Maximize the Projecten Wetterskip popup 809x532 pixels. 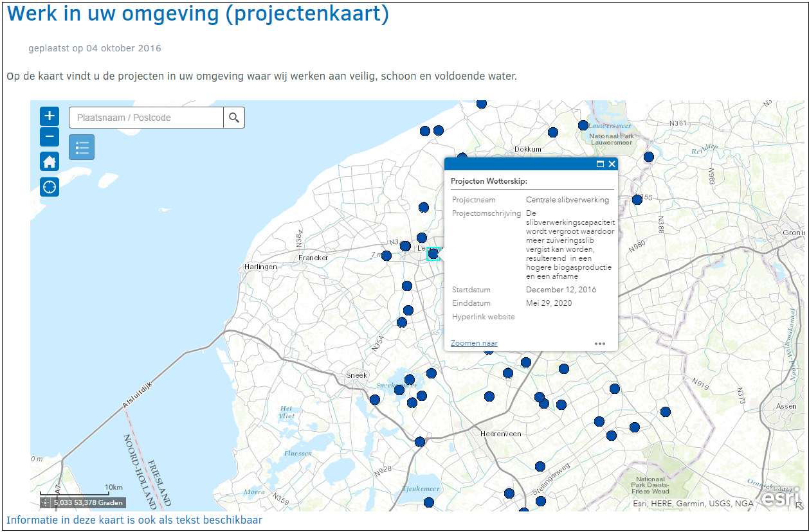pos(600,164)
